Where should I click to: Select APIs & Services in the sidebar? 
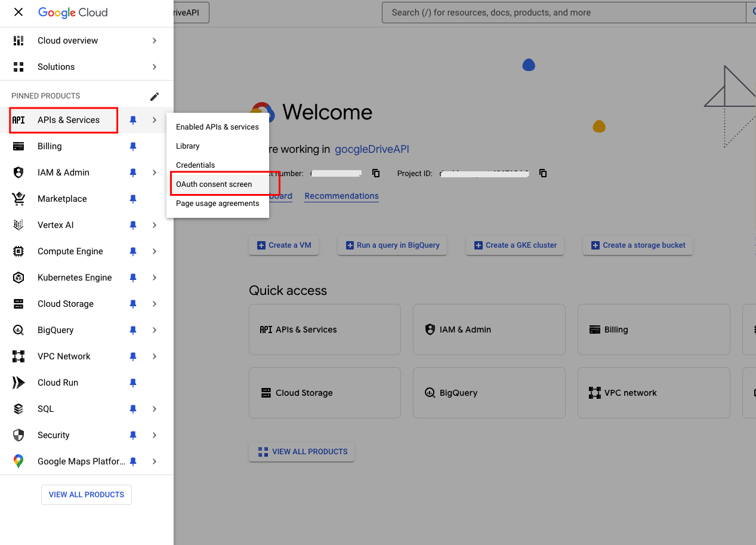pyautogui.click(x=69, y=120)
